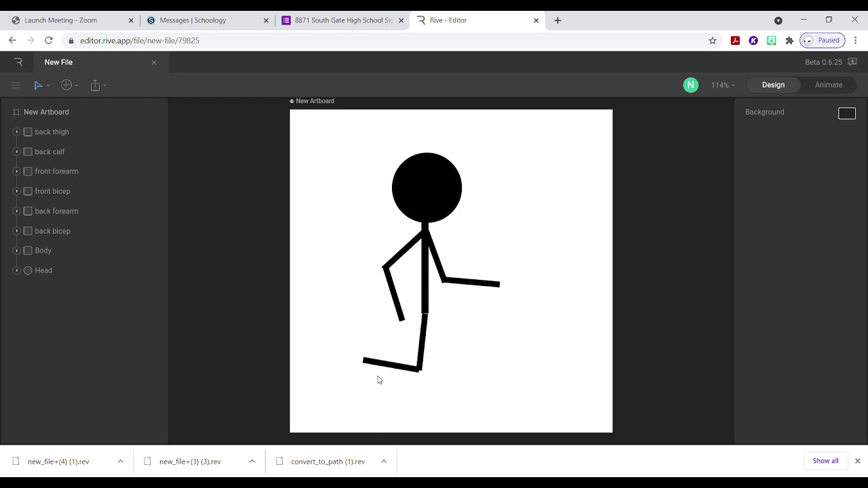The image size is (868, 488).
Task: Select the front bicep layer row
Action: point(85,191)
